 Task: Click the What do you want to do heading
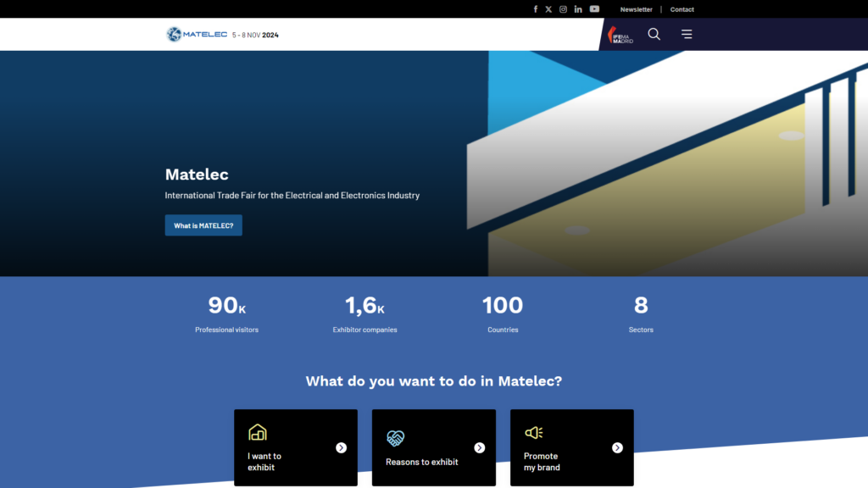coord(434,380)
